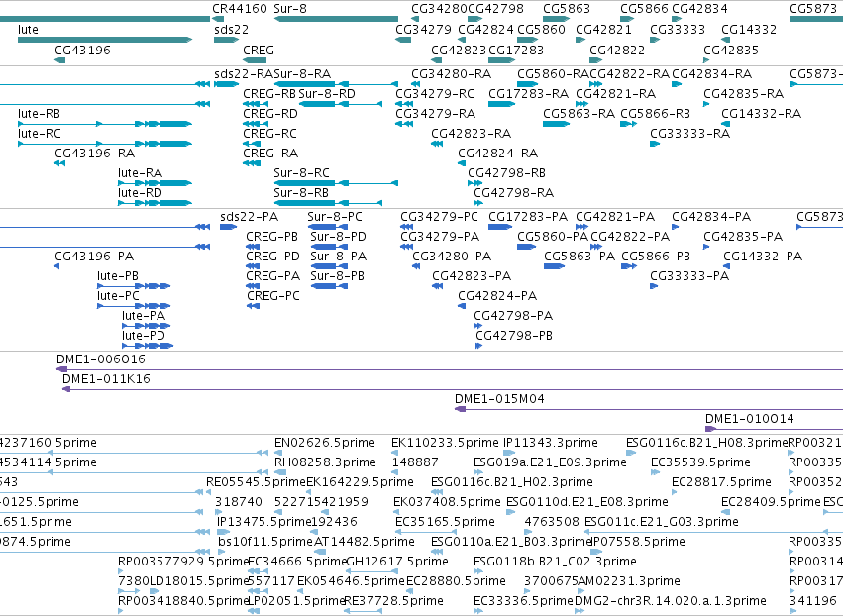Click the Sur-8 gene feature bar
The image size is (843, 616).
pyautogui.click(x=336, y=19)
